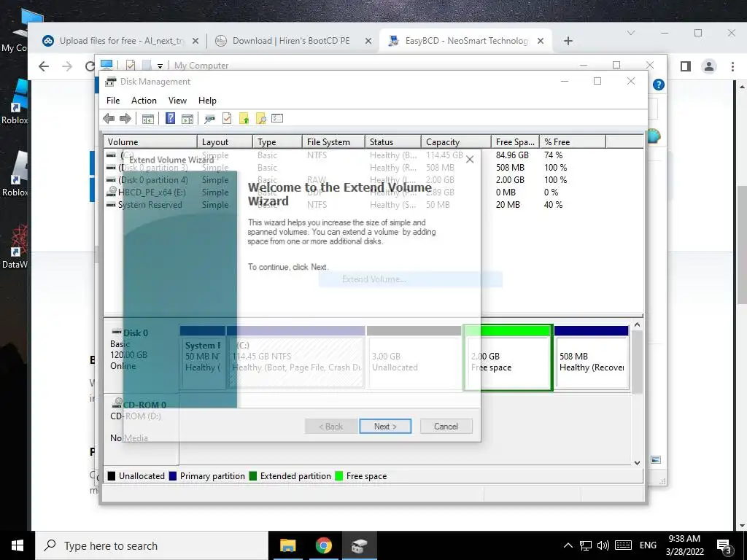The image size is (747, 560).
Task: Open the Windows Start menu
Action: coord(18,545)
